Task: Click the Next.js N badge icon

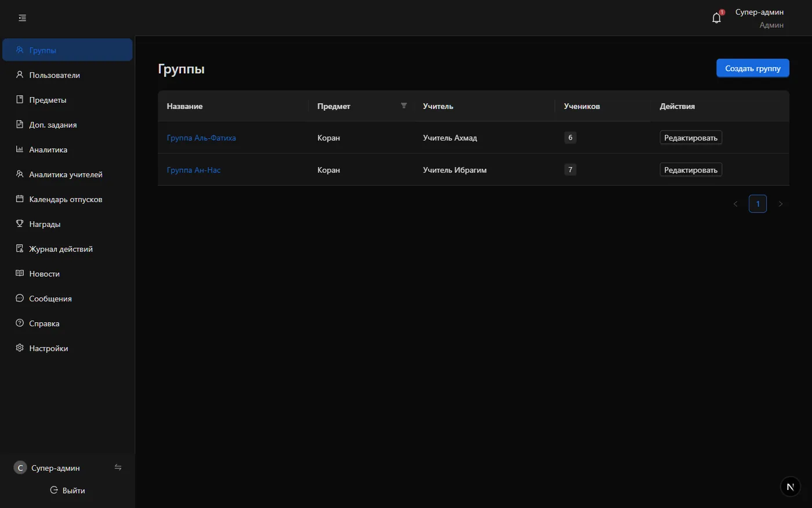Action: click(790, 487)
